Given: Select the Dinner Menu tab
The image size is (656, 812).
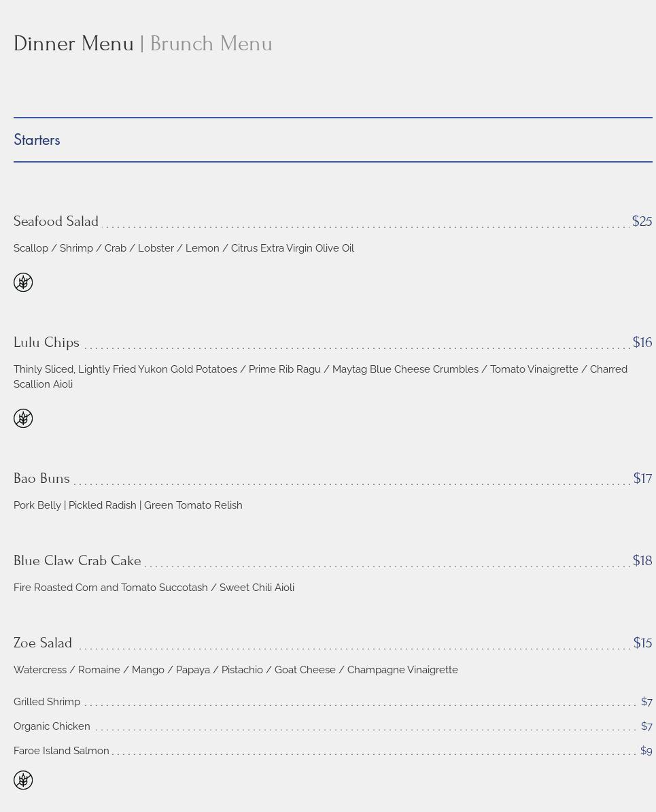Looking at the screenshot, I should pos(73,44).
